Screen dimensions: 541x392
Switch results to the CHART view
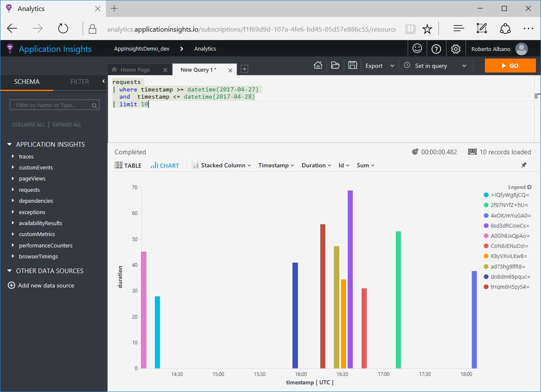pyautogui.click(x=165, y=165)
